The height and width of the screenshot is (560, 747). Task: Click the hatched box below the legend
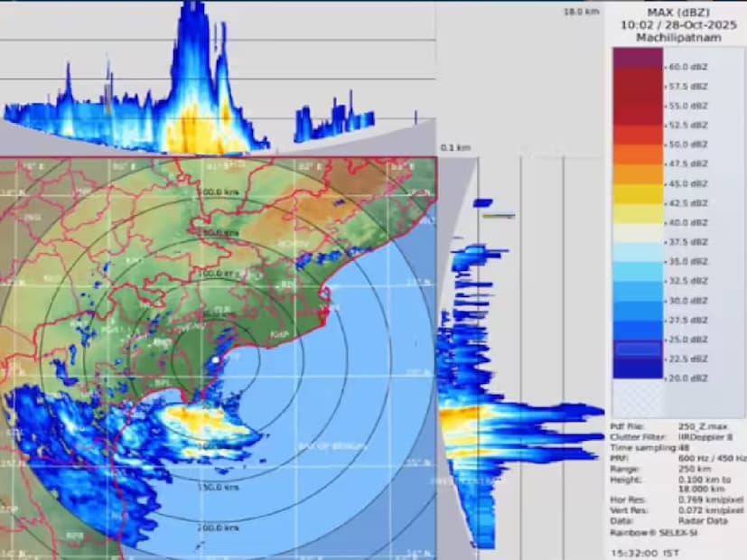click(x=638, y=397)
